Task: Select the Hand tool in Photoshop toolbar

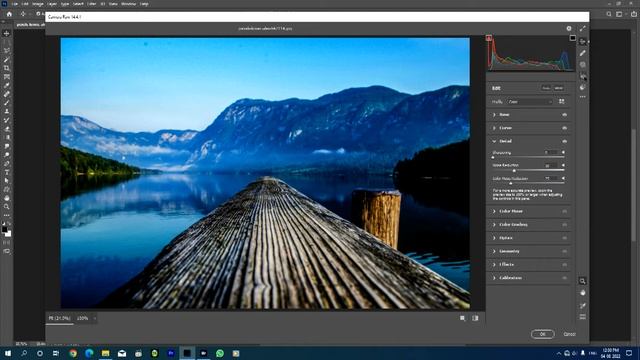Action: coord(7,198)
